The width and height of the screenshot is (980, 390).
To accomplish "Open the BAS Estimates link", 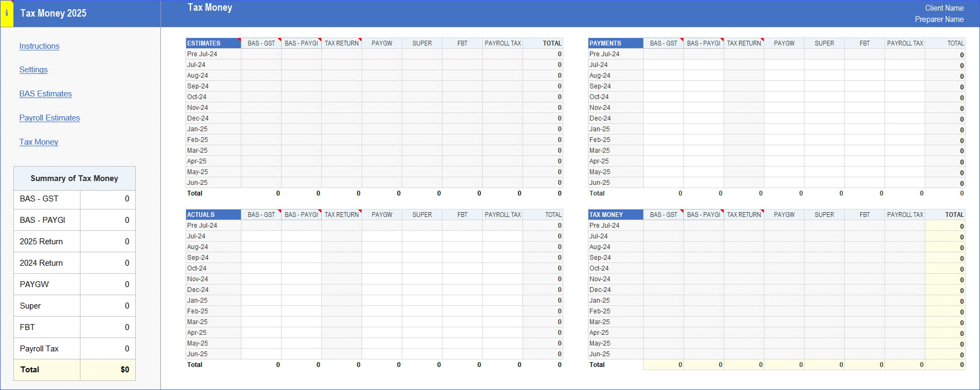I will 46,94.
